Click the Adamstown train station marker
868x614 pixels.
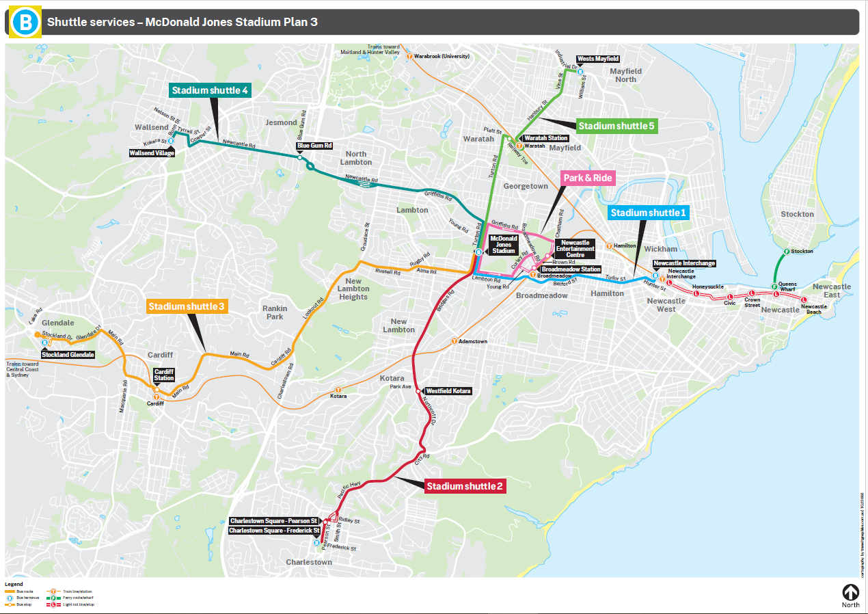pos(454,341)
